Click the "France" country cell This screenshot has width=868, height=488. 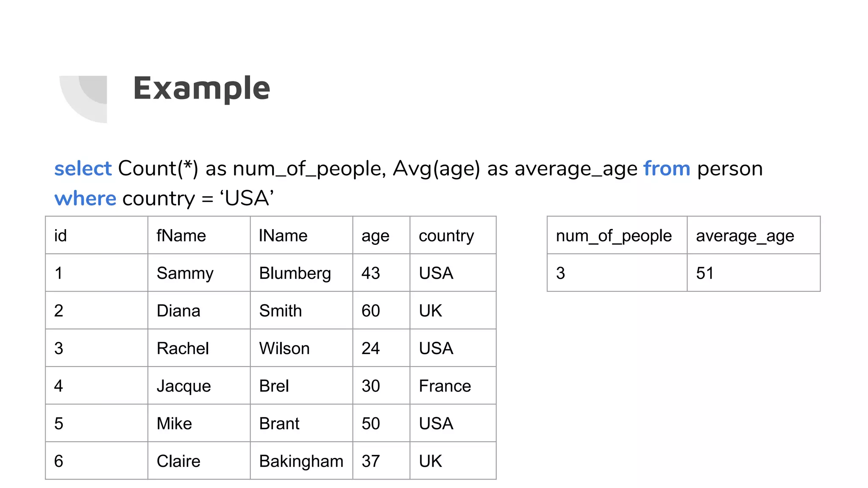(x=445, y=386)
